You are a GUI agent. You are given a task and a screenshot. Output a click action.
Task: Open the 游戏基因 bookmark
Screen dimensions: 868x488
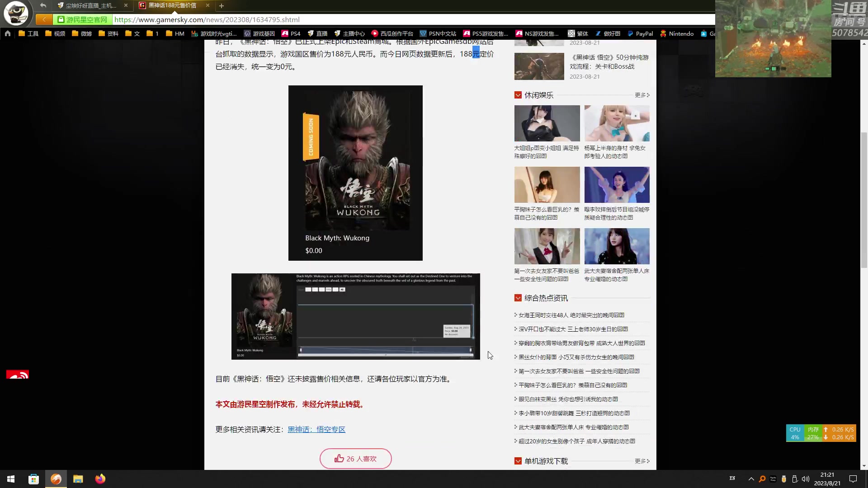point(259,33)
